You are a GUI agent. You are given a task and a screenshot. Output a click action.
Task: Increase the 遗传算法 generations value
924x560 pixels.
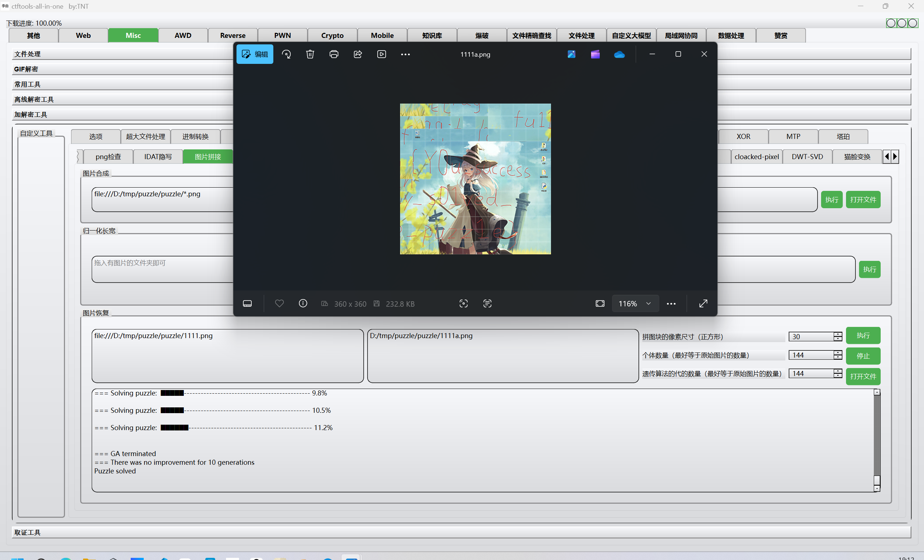(x=838, y=371)
